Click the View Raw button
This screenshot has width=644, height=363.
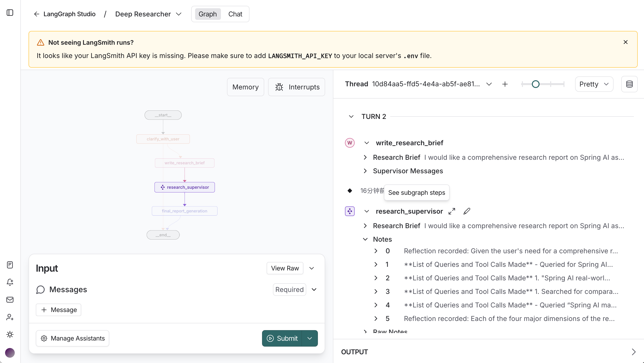click(x=285, y=268)
